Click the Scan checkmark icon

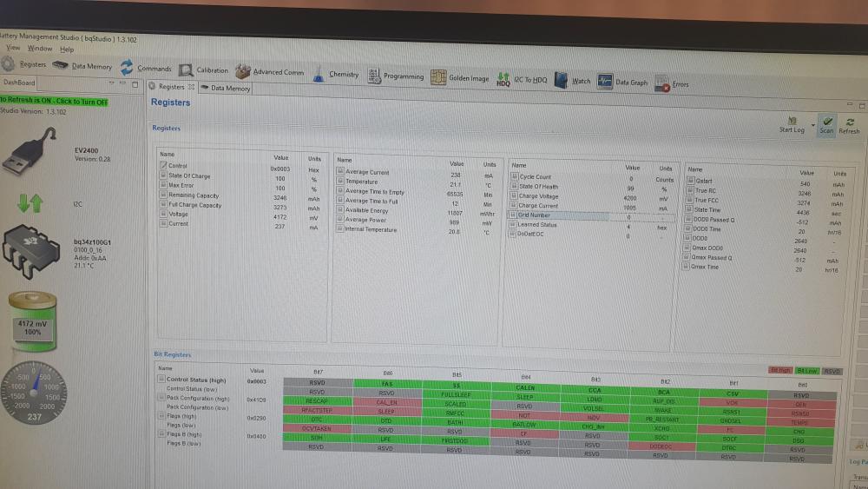[827, 122]
